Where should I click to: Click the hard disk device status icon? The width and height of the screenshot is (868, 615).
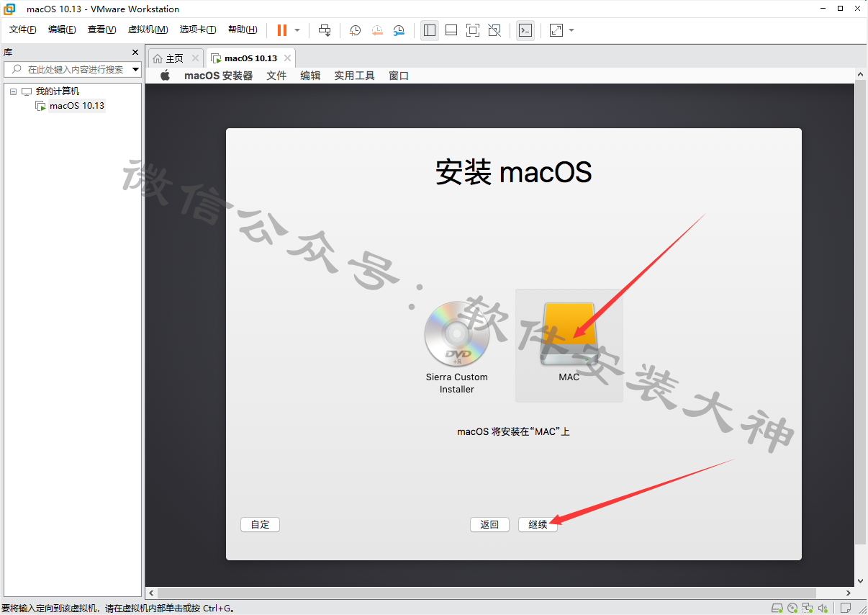777,609
